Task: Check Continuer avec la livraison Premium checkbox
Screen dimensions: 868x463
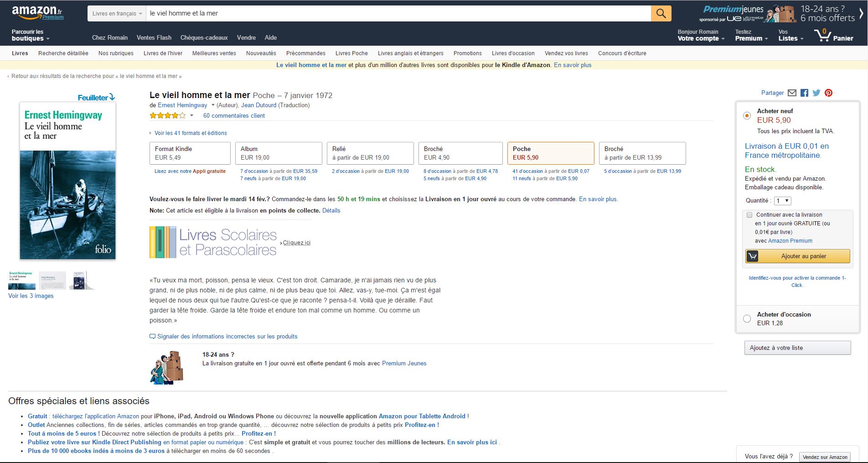Action: pyautogui.click(x=749, y=215)
